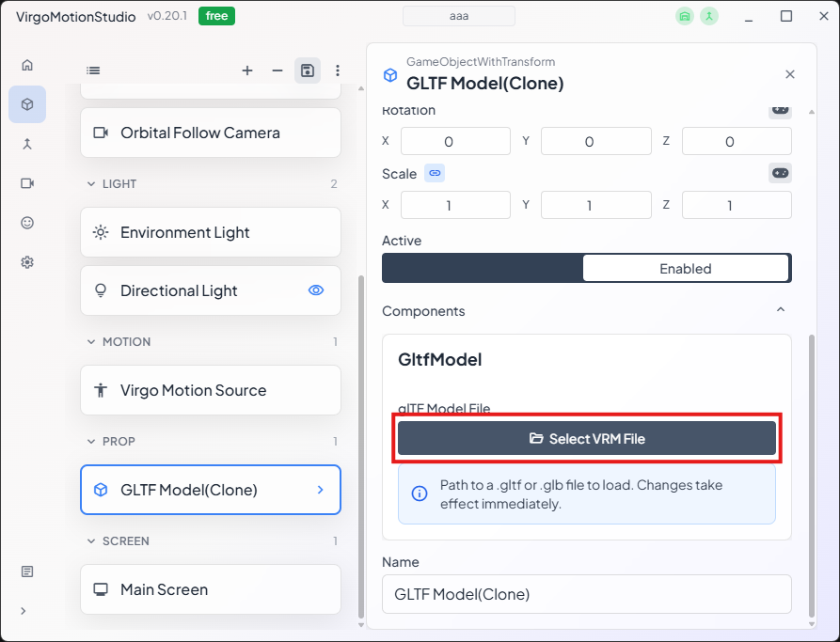
Task: Click the list view icon above object list
Action: click(x=93, y=70)
